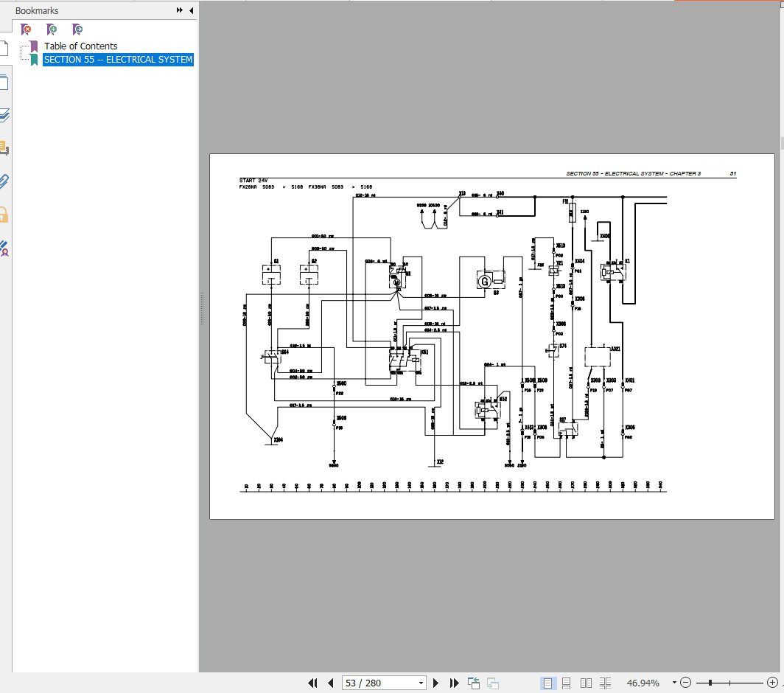784x693 pixels.
Task: Open the comments panel icon
Action: 4,148
